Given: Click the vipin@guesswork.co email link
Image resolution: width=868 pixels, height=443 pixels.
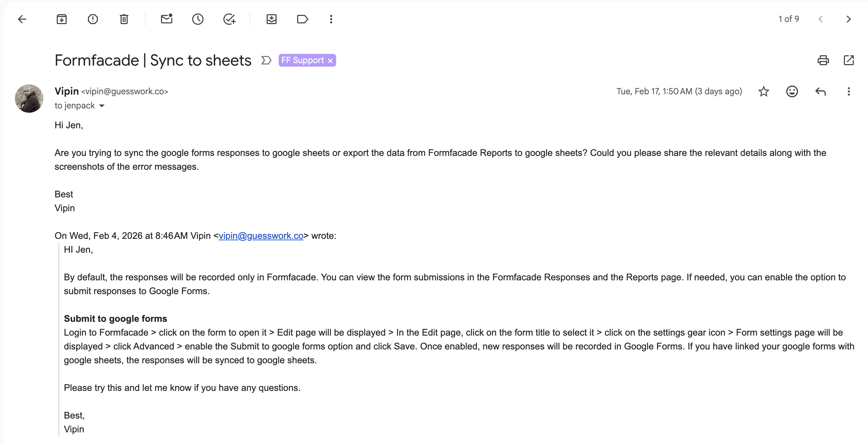Looking at the screenshot, I should pyautogui.click(x=261, y=236).
